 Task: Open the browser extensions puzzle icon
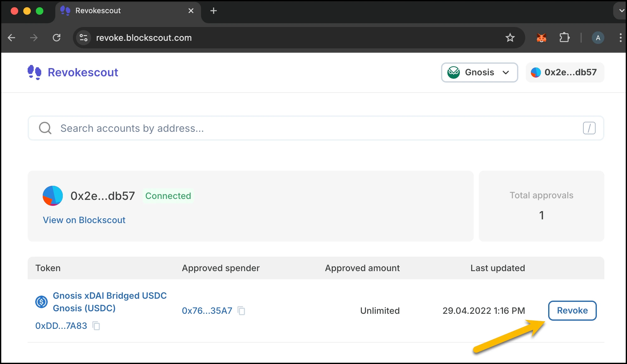[564, 38]
